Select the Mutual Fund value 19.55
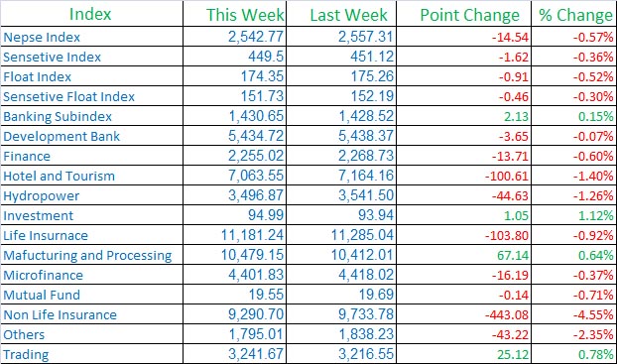The image size is (617, 364). click(266, 295)
